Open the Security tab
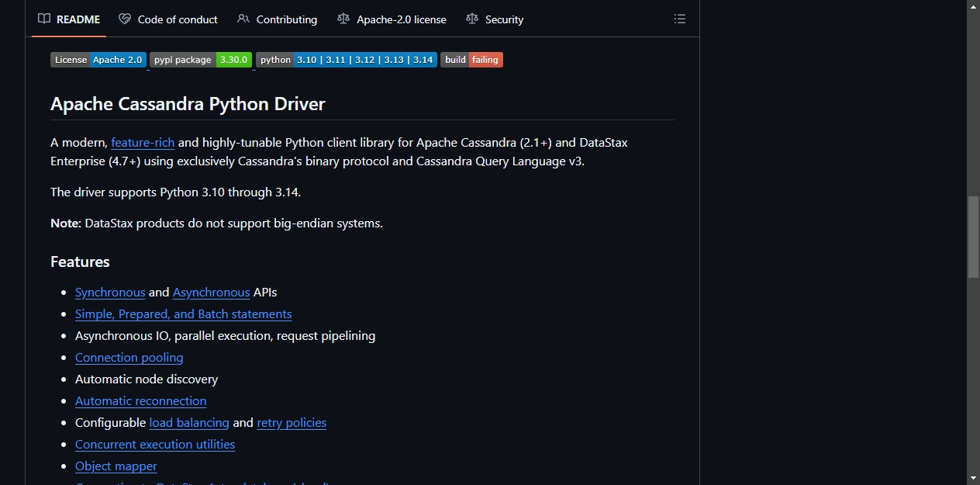This screenshot has height=485, width=980. pos(495,19)
